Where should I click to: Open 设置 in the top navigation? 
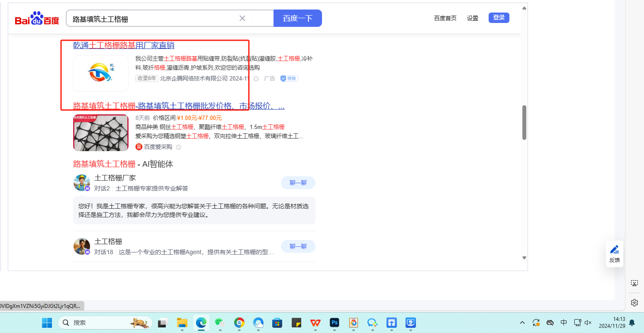[x=473, y=18]
